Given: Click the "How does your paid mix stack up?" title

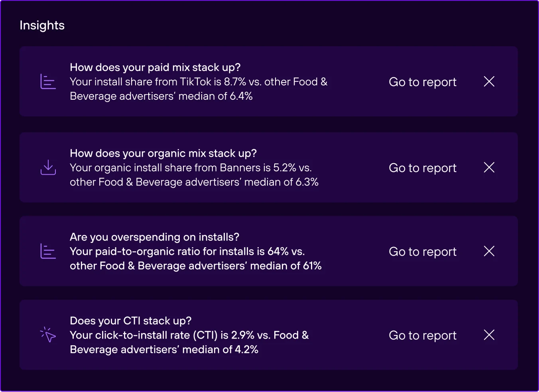Looking at the screenshot, I should point(155,67).
